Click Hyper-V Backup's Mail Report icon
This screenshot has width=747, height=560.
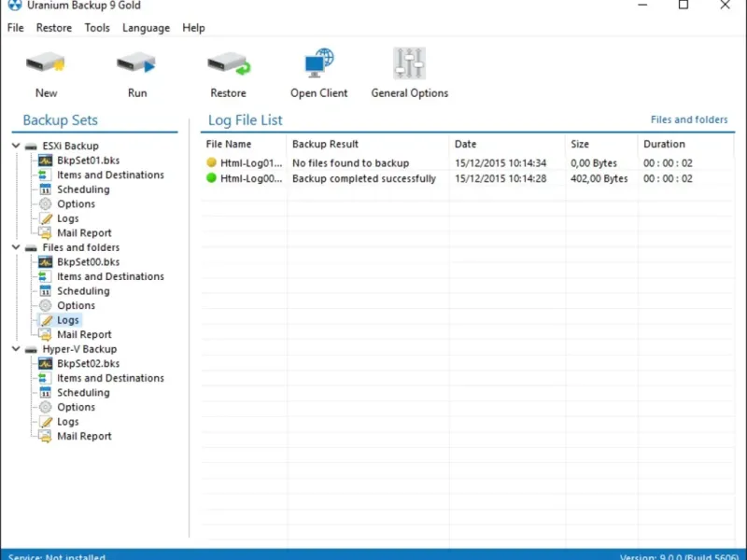click(x=45, y=436)
